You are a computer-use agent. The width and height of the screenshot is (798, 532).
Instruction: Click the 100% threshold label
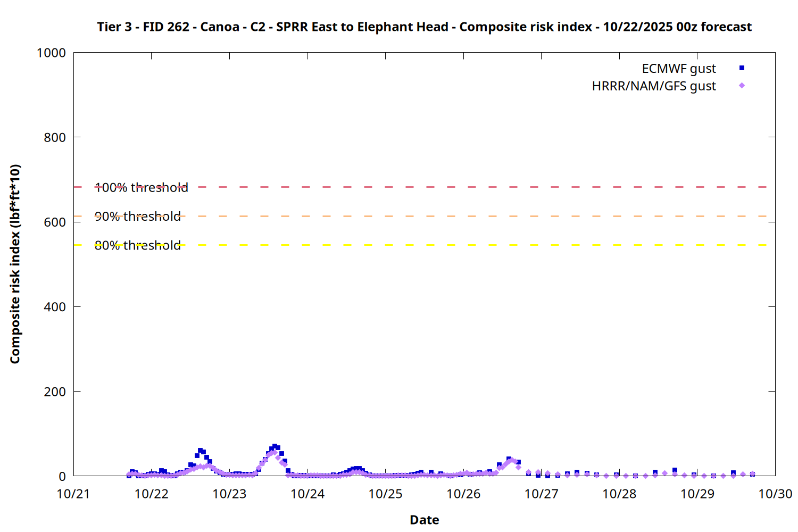tap(141, 188)
